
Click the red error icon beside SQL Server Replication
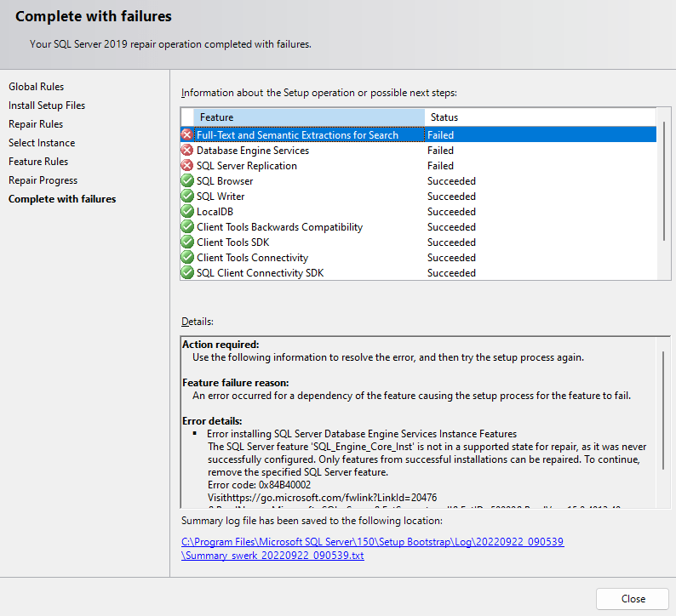click(187, 165)
